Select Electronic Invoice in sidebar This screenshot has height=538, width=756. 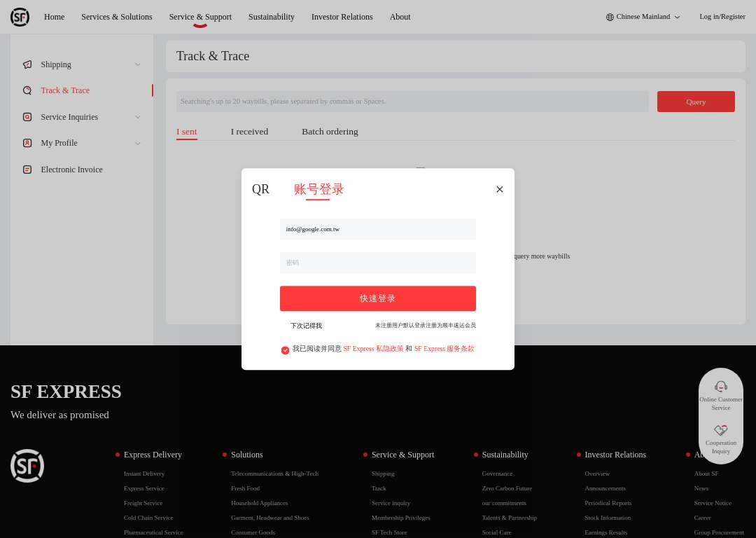pyautogui.click(x=72, y=170)
